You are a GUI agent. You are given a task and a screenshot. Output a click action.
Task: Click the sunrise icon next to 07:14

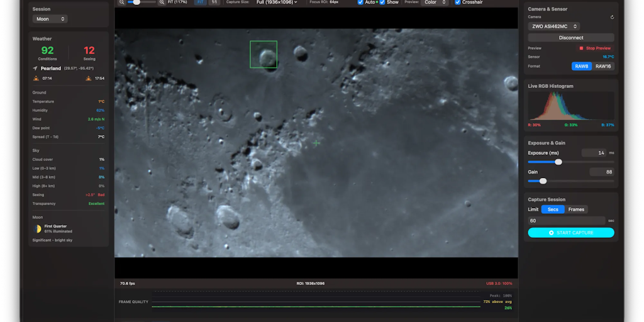pyautogui.click(x=36, y=79)
